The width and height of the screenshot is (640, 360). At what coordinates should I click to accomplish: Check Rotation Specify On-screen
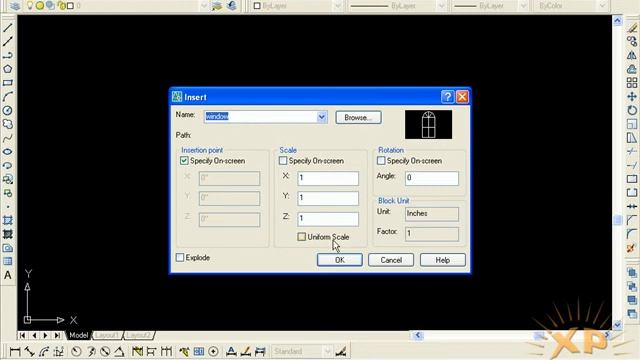click(381, 161)
